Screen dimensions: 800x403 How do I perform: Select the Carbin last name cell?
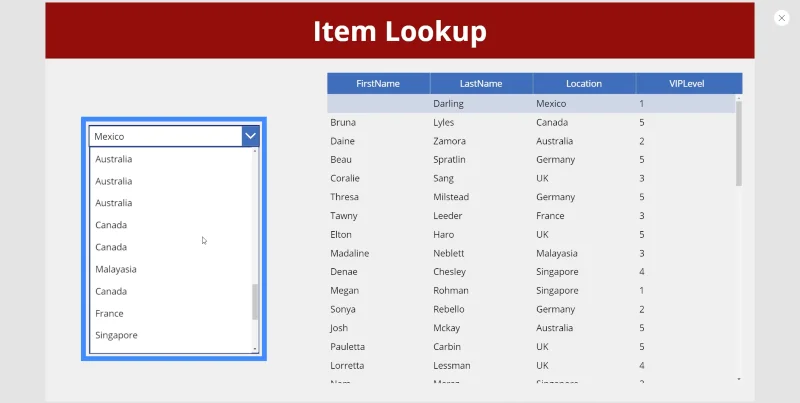447,347
